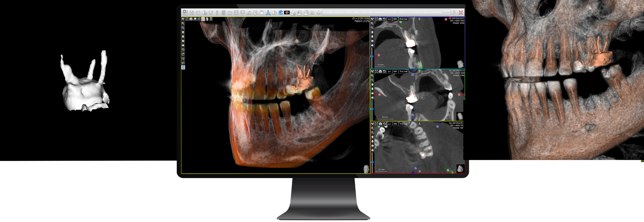Open the thickness 0.3 mm selector in top slice
This screenshot has height=222, width=644.
(403, 19)
